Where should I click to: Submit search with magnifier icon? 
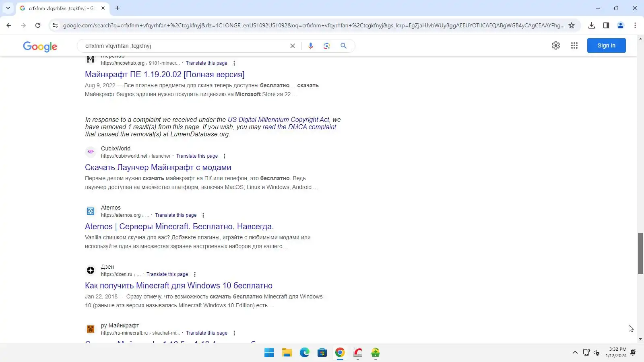pos(343,46)
